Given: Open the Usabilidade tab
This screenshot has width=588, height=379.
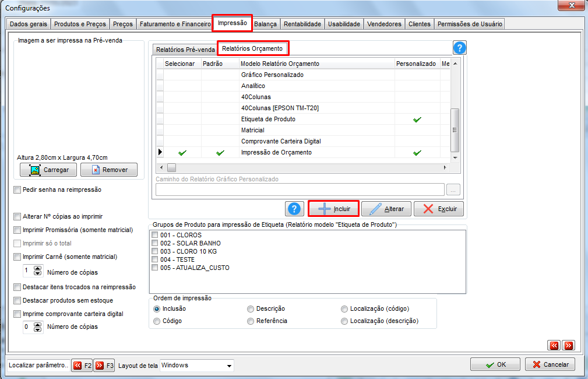Looking at the screenshot, I should coord(344,24).
